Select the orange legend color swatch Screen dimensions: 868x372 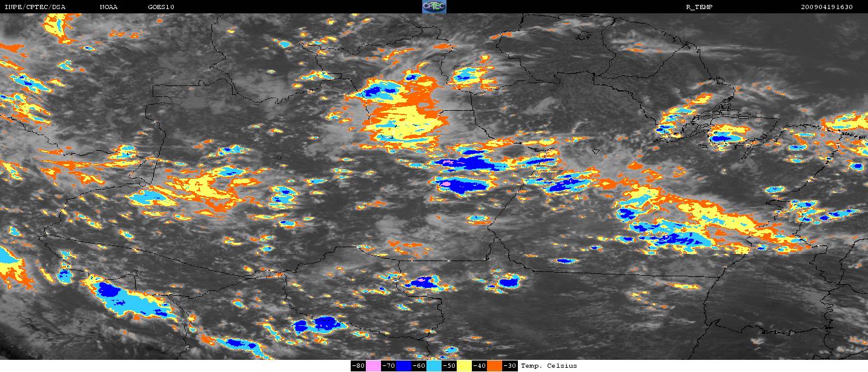[495, 366]
